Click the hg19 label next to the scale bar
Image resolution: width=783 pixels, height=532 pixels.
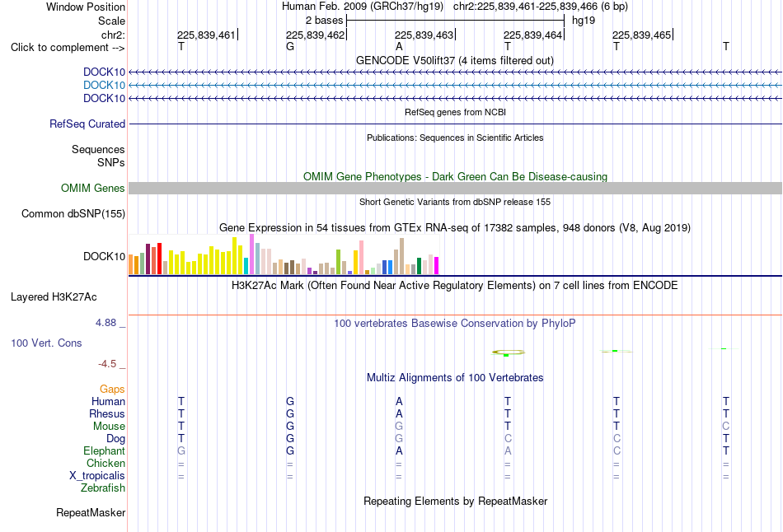584,21
